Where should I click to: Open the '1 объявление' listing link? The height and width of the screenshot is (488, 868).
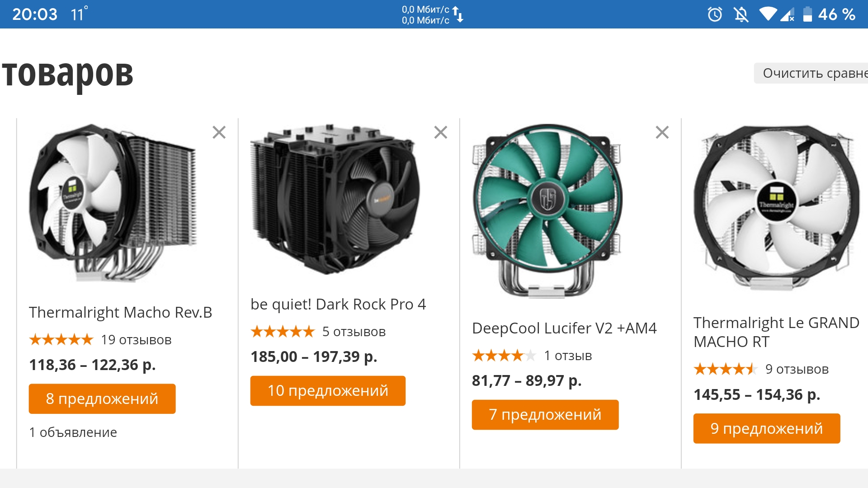73,432
